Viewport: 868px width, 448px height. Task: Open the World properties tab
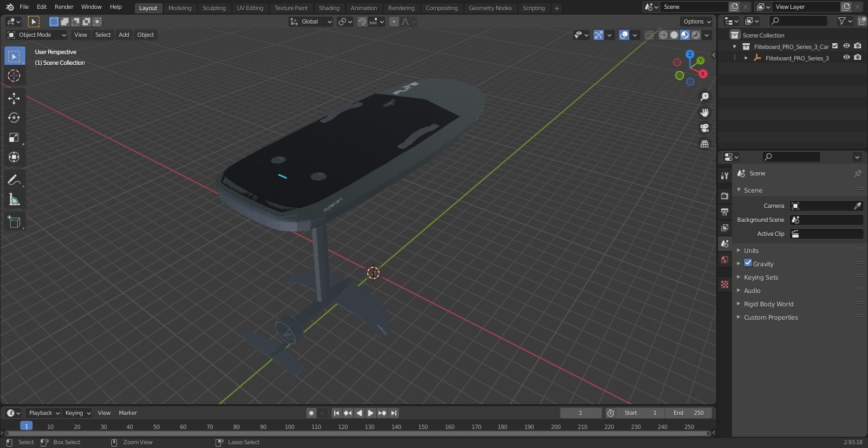tap(724, 259)
